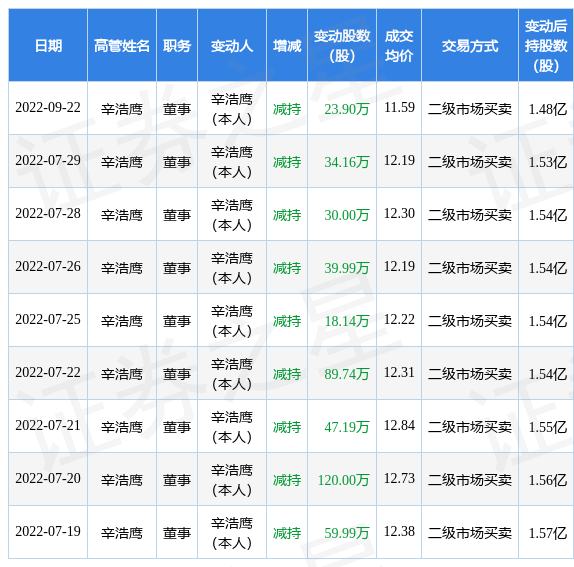The image size is (574, 567).
Task: Click 二级市场买卖 in the 2022-07-26 row
Action: [x=470, y=268]
